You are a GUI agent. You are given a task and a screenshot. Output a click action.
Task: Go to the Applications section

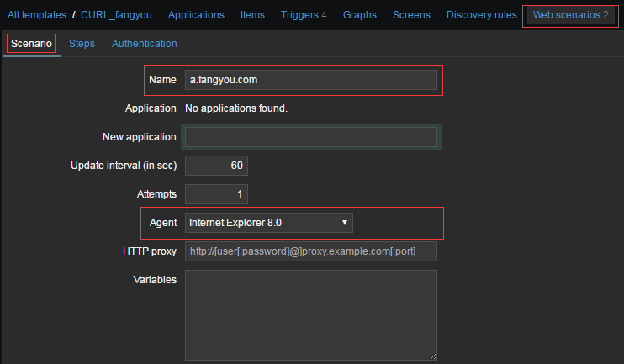click(196, 15)
